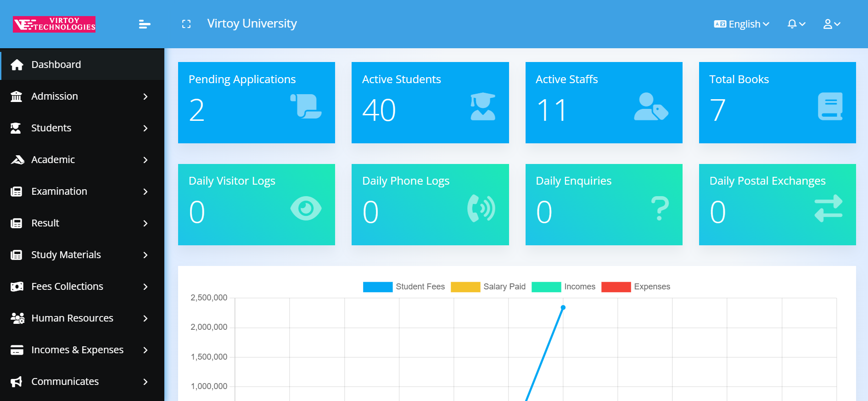Click the Result newspaper icon

click(x=17, y=223)
